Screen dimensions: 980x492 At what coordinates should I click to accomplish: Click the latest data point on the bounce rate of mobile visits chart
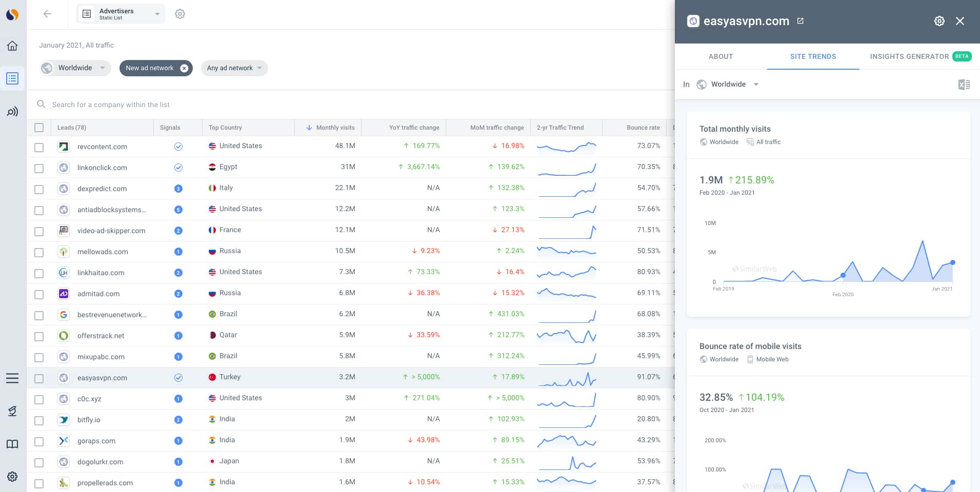953,482
